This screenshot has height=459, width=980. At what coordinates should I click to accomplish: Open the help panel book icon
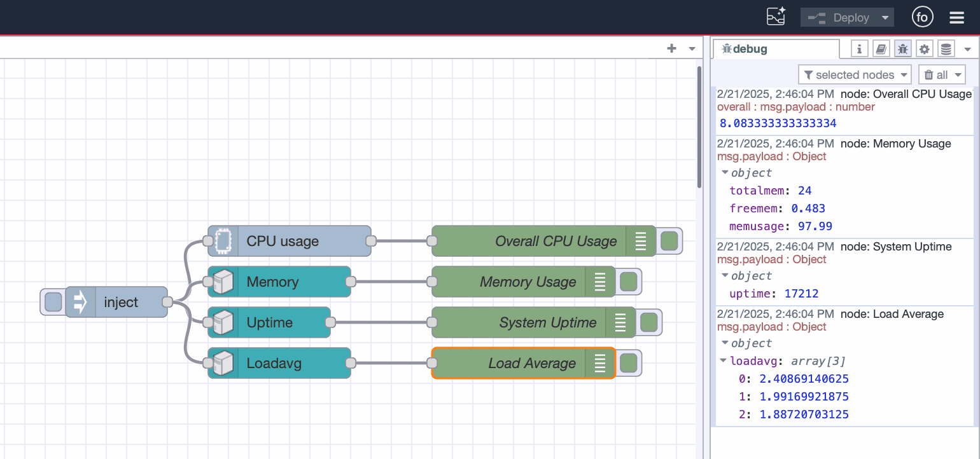(881, 48)
